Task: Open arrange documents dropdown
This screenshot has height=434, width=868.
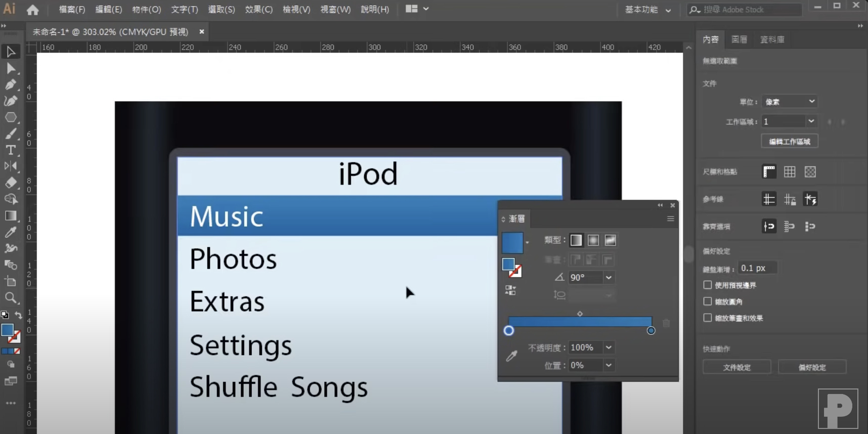Action: (x=417, y=9)
